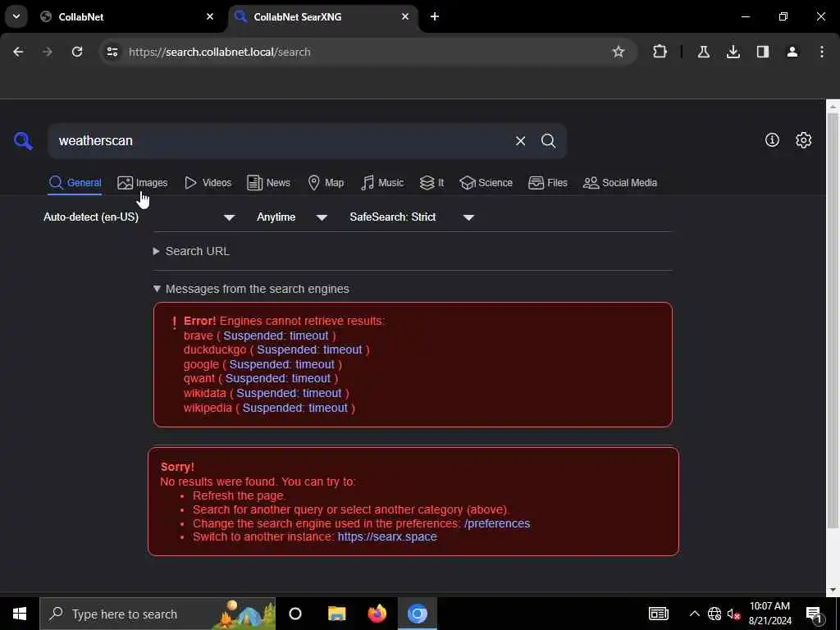Viewport: 840px width, 630px height.
Task: View site information icon in address bar
Action: click(x=112, y=52)
